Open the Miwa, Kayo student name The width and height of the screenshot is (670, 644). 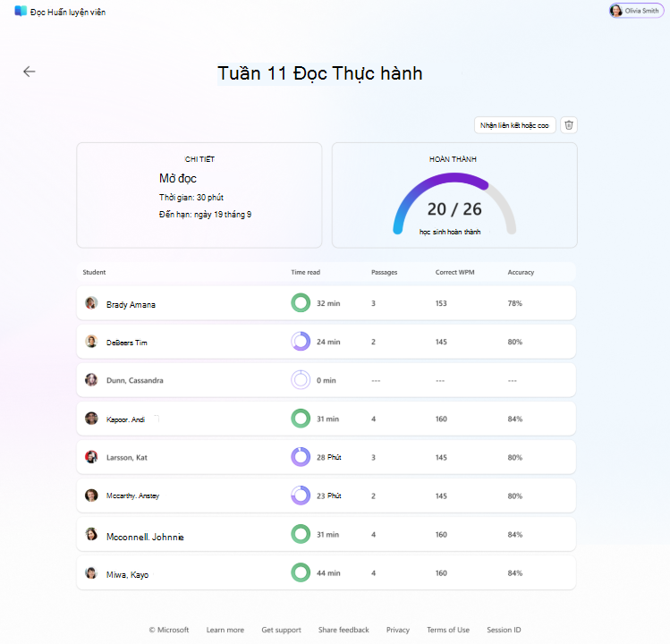127,575
